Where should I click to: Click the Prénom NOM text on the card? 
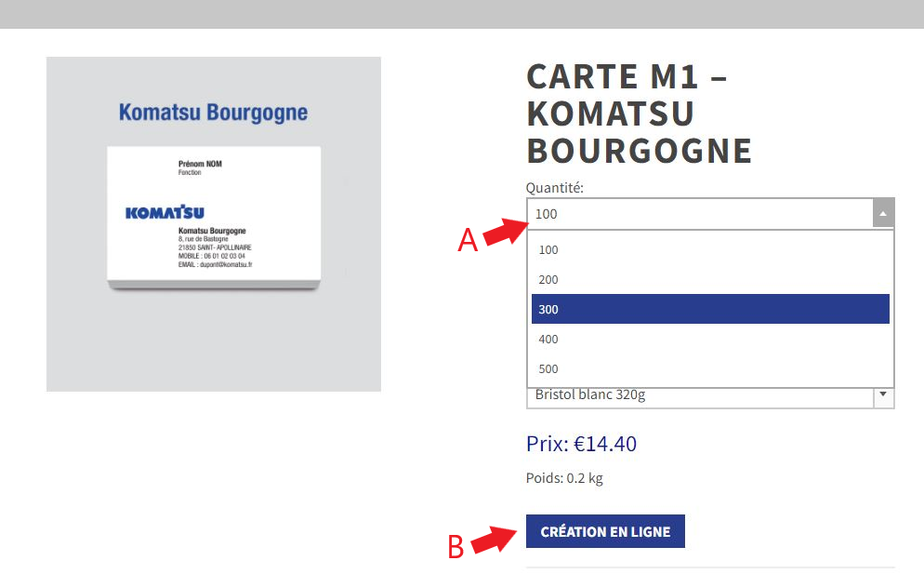(x=200, y=164)
